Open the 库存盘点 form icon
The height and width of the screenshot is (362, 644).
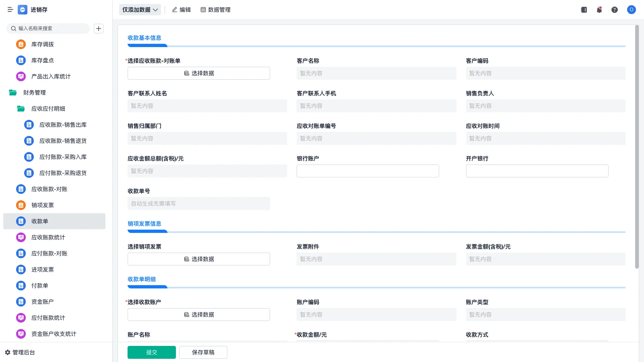[21, 60]
